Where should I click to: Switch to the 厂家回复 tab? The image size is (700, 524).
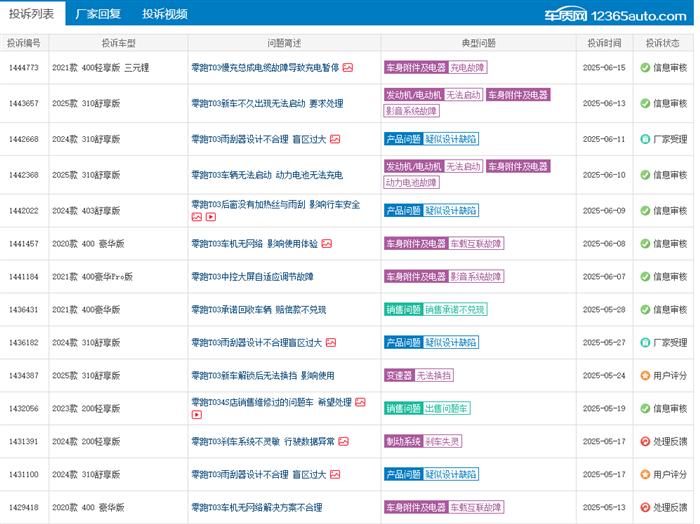[98, 14]
